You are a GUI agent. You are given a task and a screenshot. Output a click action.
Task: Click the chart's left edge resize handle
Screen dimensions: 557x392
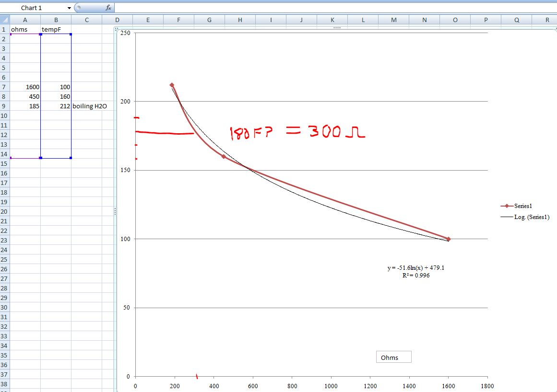pyautogui.click(x=115, y=211)
